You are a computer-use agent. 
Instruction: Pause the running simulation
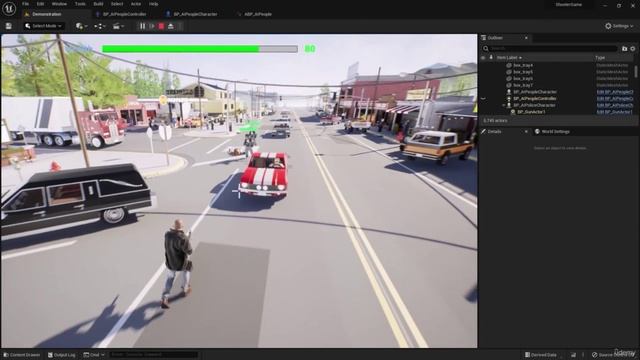pos(142,26)
